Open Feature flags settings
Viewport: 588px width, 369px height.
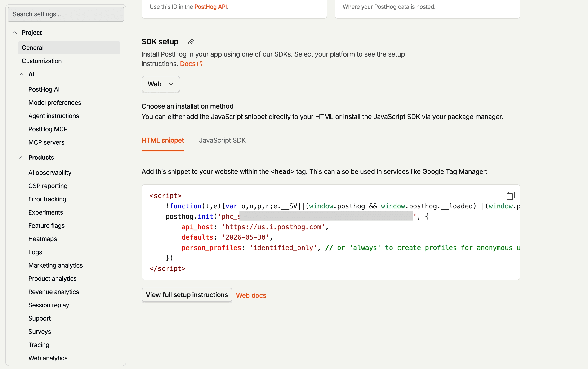pyautogui.click(x=72, y=225)
